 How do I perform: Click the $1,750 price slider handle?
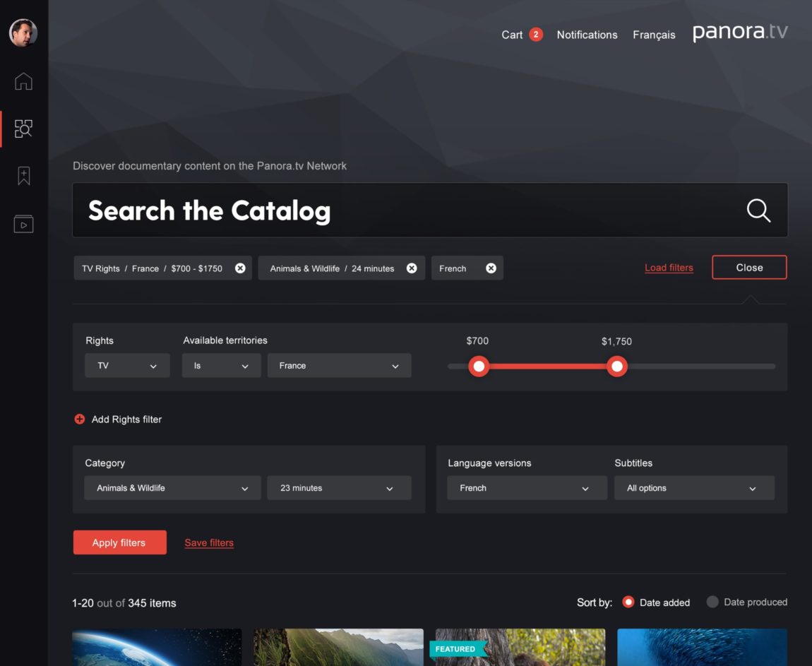point(617,367)
